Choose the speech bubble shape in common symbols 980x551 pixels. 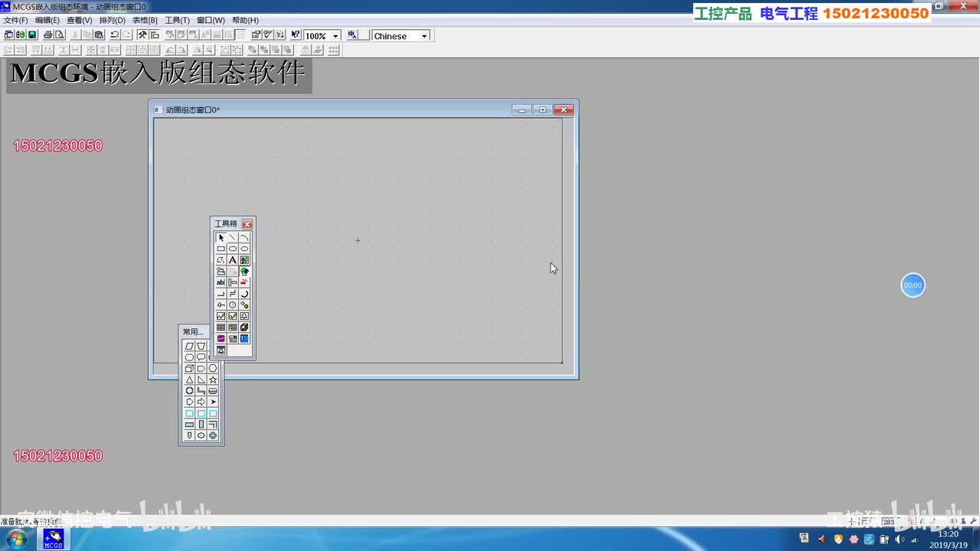[x=201, y=357]
